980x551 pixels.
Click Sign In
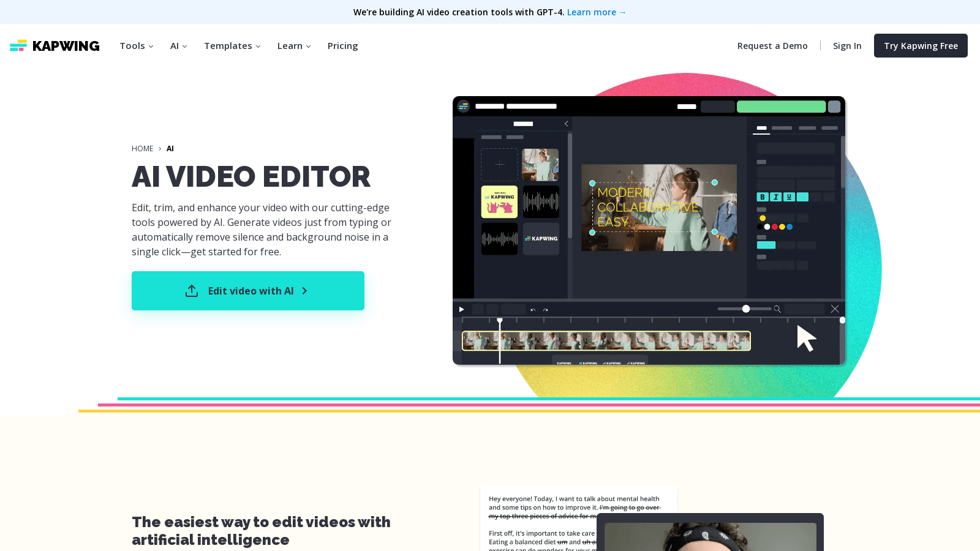pos(847,46)
